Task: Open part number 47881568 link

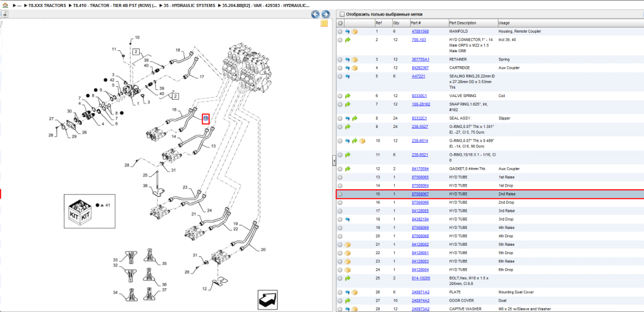Action: (x=420, y=32)
